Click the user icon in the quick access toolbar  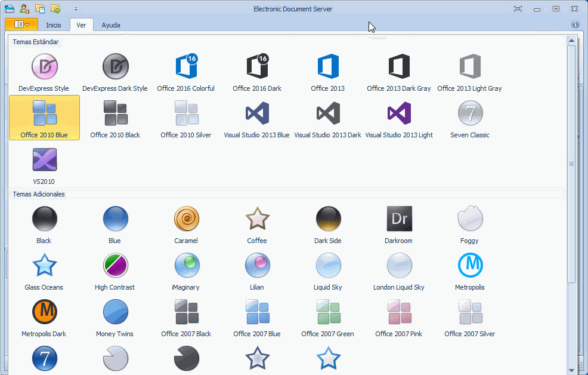tap(24, 8)
